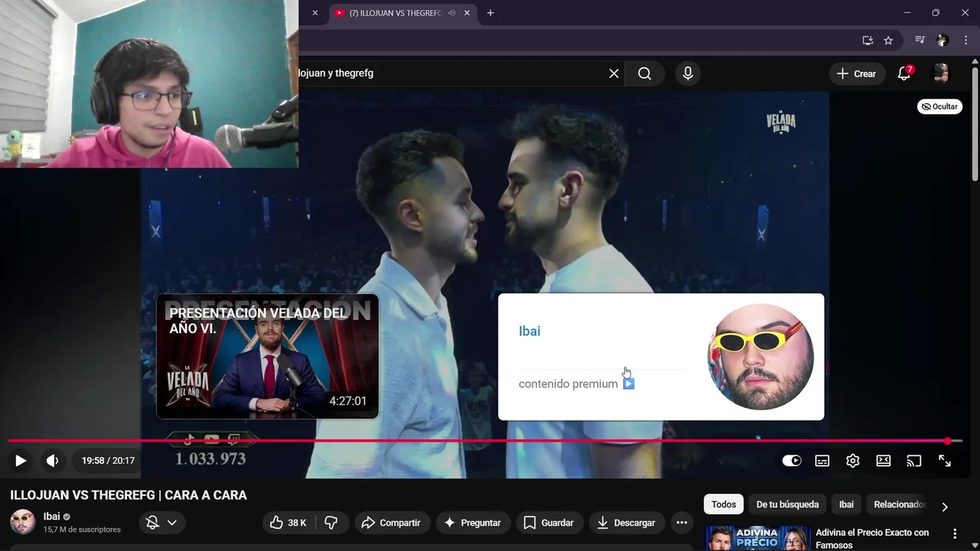Screen dimensions: 980x551
Task: Open YouTube account avatar menu
Action: coord(941,73)
